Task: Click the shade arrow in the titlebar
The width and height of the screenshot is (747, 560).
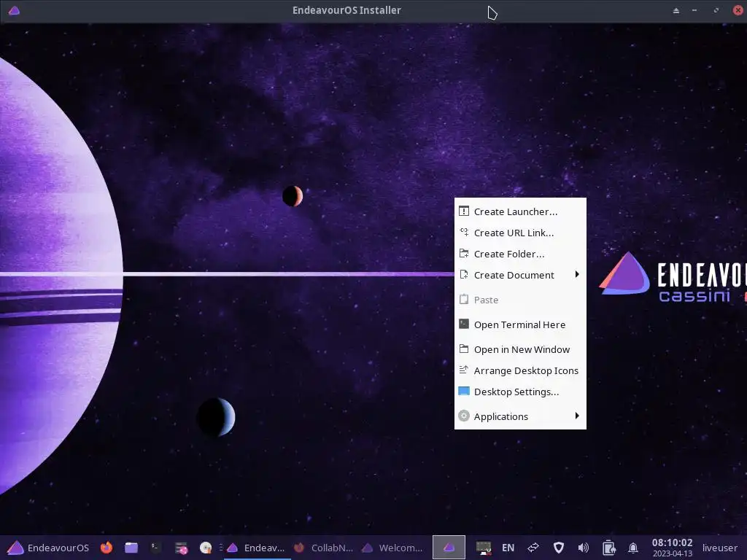Action: point(676,10)
